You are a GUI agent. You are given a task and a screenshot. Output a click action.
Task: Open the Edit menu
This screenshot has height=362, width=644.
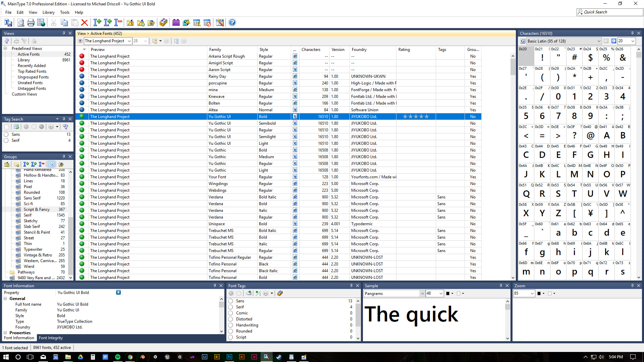tap(20, 12)
